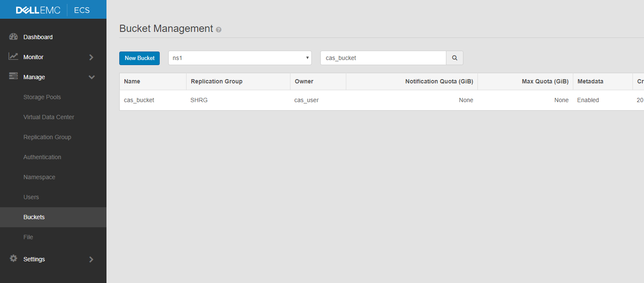The height and width of the screenshot is (283, 644).
Task: Open the Users page
Action: pos(31,197)
